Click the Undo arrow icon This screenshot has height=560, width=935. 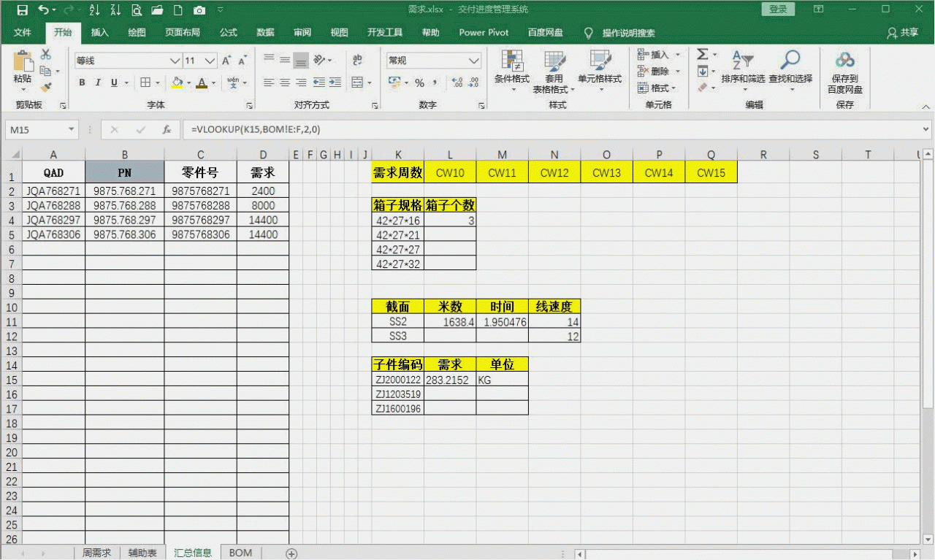coord(45,10)
